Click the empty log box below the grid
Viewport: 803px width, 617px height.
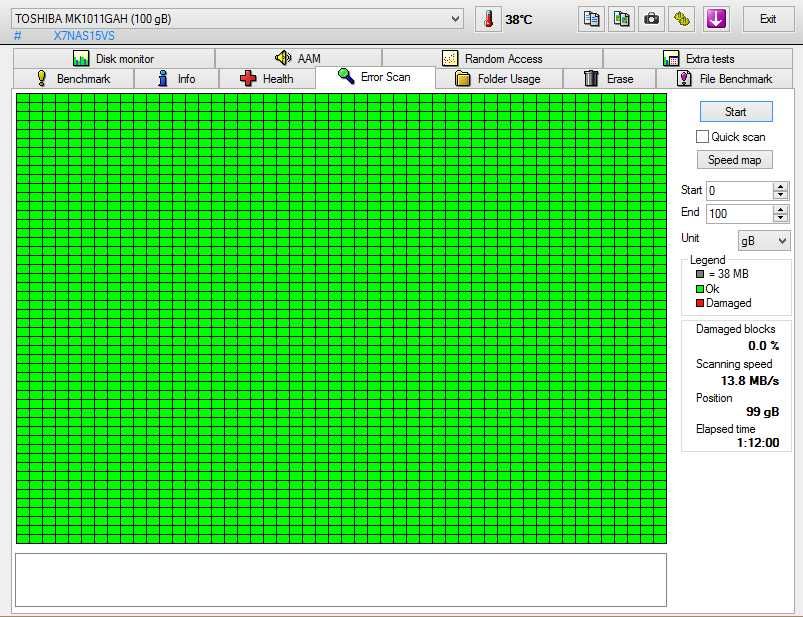(x=341, y=580)
